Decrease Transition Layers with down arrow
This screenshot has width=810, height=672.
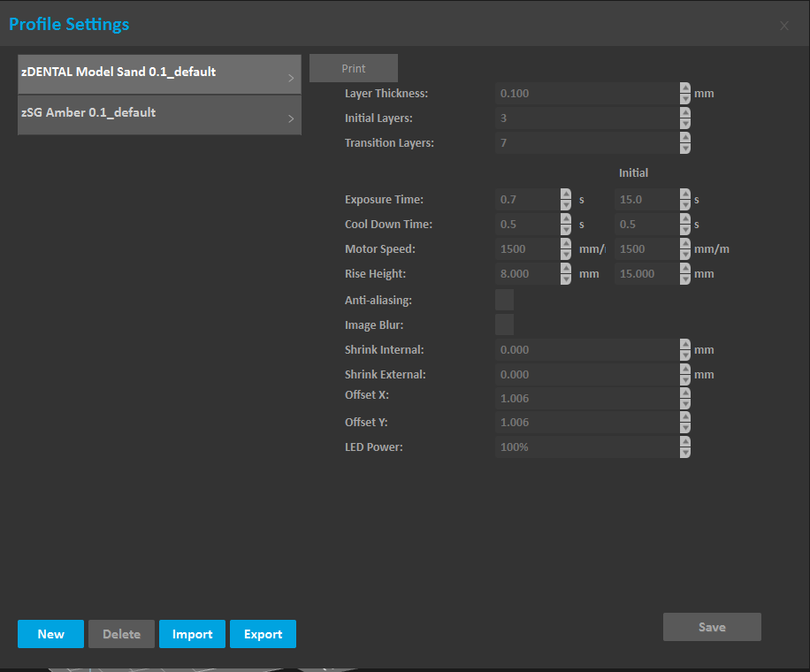[685, 149]
